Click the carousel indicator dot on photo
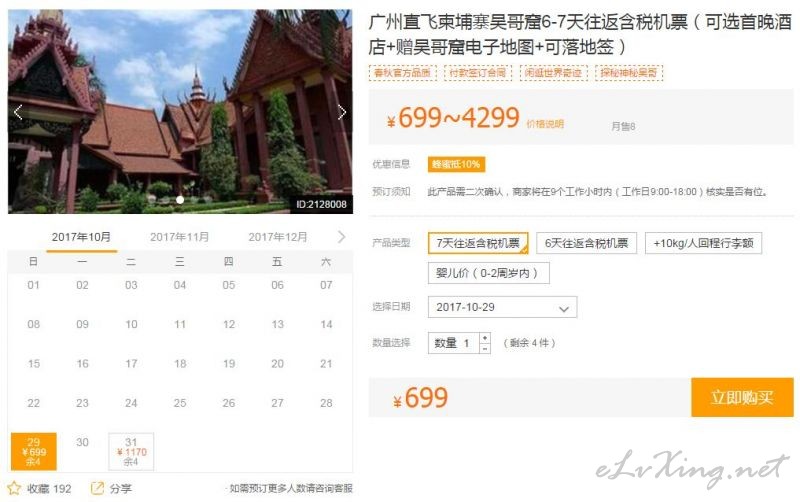800x502 pixels. tap(180, 200)
